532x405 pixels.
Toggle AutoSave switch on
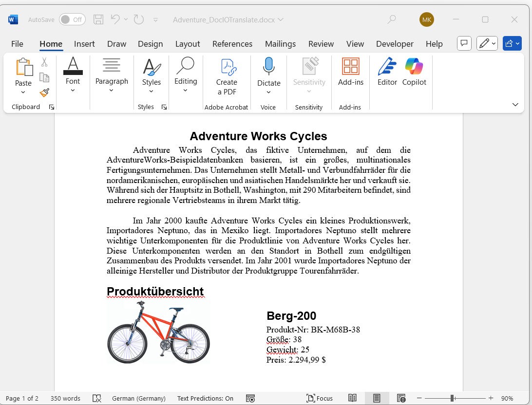click(x=72, y=19)
